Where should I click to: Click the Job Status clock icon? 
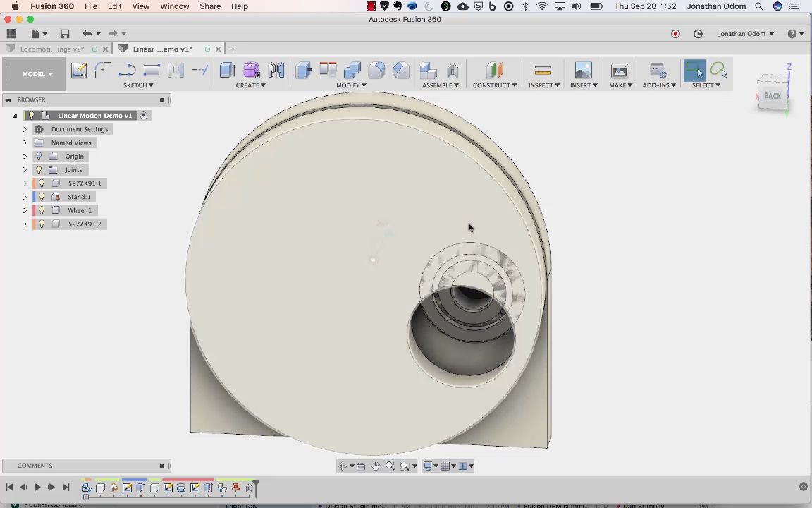point(698,34)
